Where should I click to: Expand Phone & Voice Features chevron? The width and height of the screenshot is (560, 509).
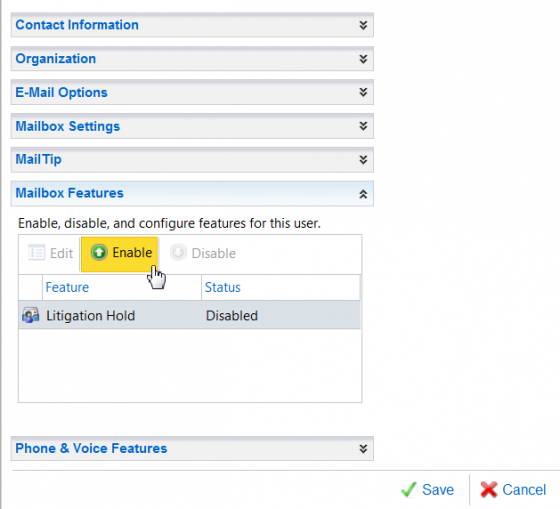pos(363,449)
